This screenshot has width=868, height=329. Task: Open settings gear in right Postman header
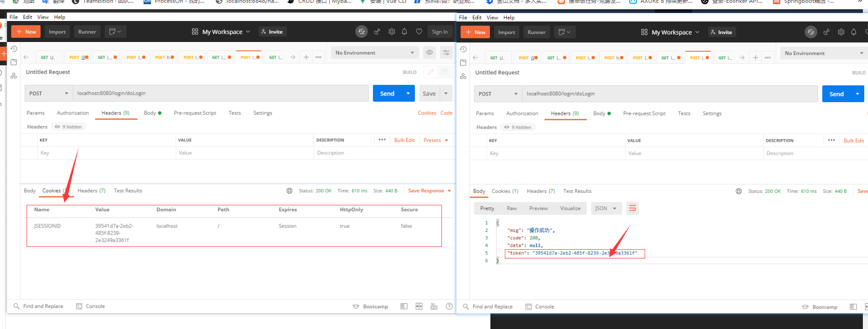[x=841, y=32]
